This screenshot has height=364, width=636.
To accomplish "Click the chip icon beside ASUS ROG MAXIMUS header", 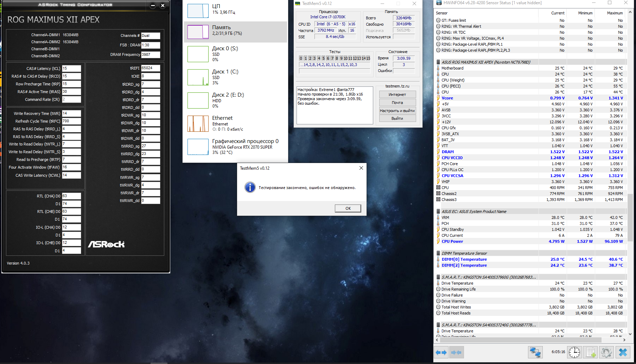I will (438, 62).
